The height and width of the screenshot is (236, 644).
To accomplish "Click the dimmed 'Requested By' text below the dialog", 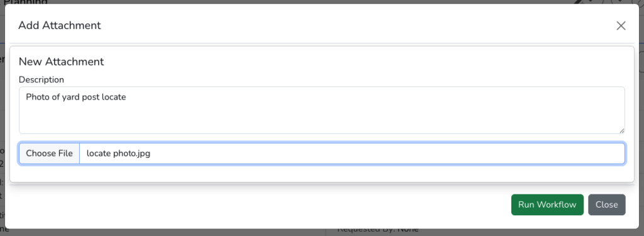I will click(x=378, y=230).
